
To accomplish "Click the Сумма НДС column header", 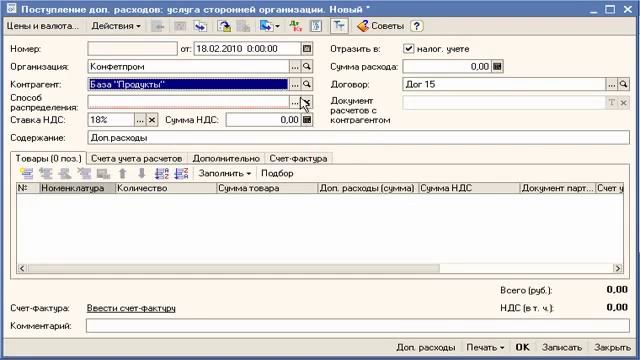I will pyautogui.click(x=469, y=188).
